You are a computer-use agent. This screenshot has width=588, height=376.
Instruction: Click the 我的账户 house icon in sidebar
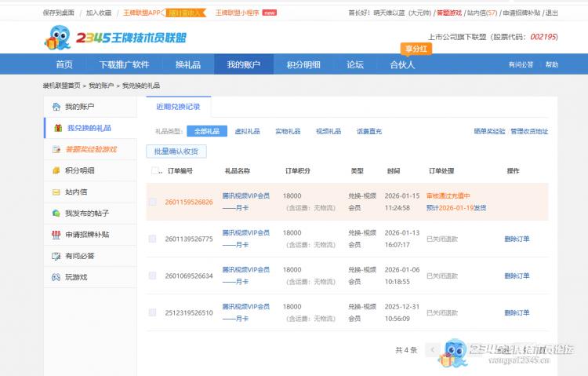(56, 107)
